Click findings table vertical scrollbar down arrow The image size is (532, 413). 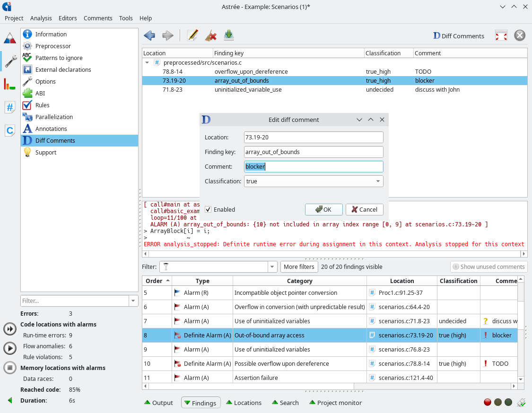(521, 379)
